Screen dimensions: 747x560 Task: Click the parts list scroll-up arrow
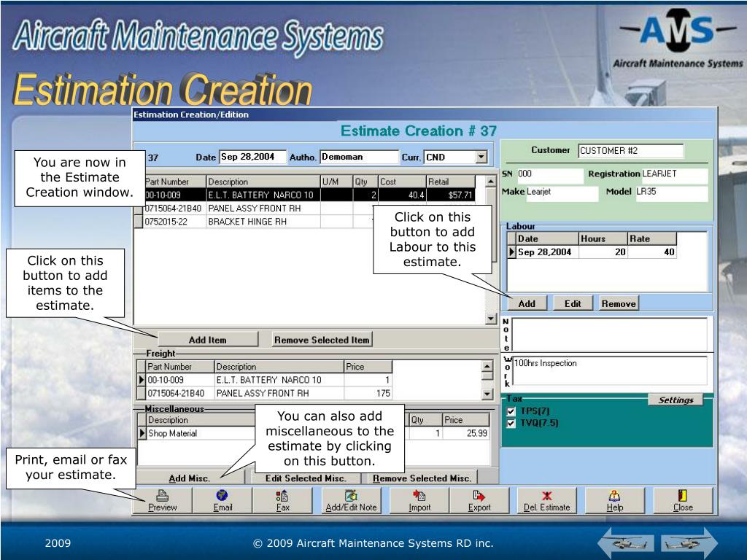(x=491, y=182)
